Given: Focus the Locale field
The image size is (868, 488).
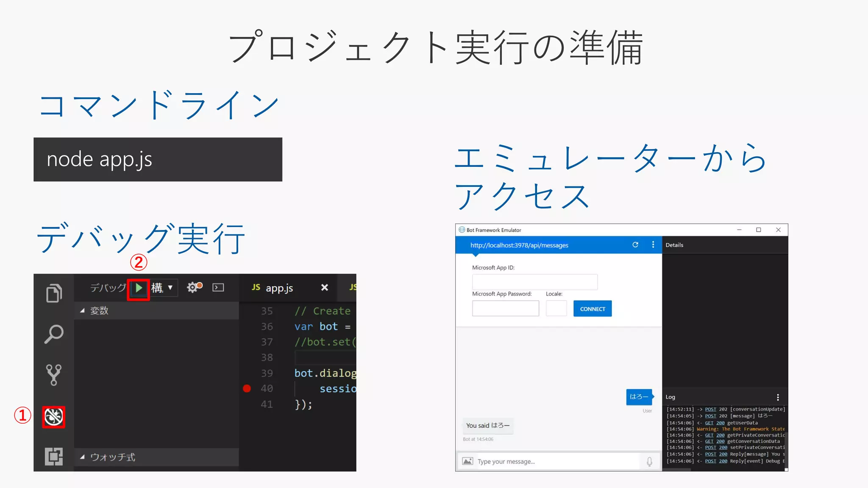Looking at the screenshot, I should tap(556, 308).
